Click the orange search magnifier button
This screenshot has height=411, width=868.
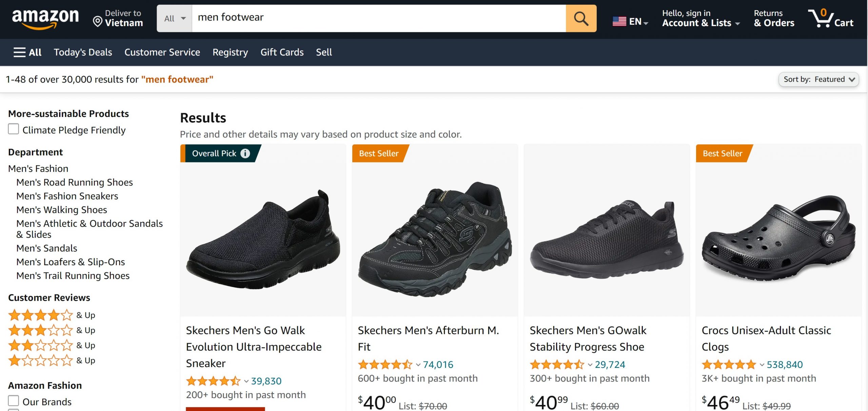(581, 19)
